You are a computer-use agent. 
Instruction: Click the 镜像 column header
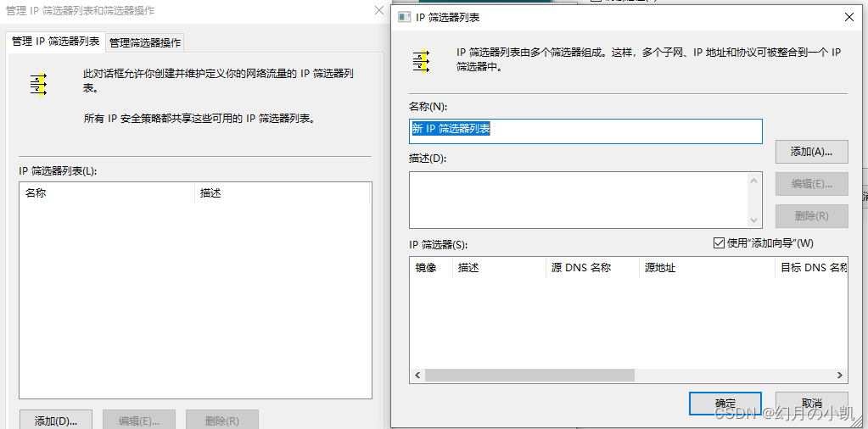point(431,268)
